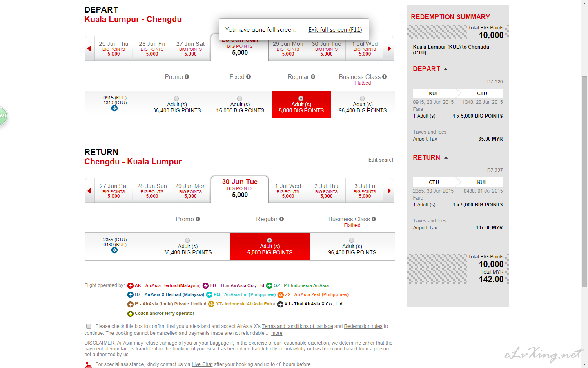The height and width of the screenshot is (368, 588).
Task: Click the D7 AirAsia X Berhad legend icon
Action: pyautogui.click(x=130, y=295)
